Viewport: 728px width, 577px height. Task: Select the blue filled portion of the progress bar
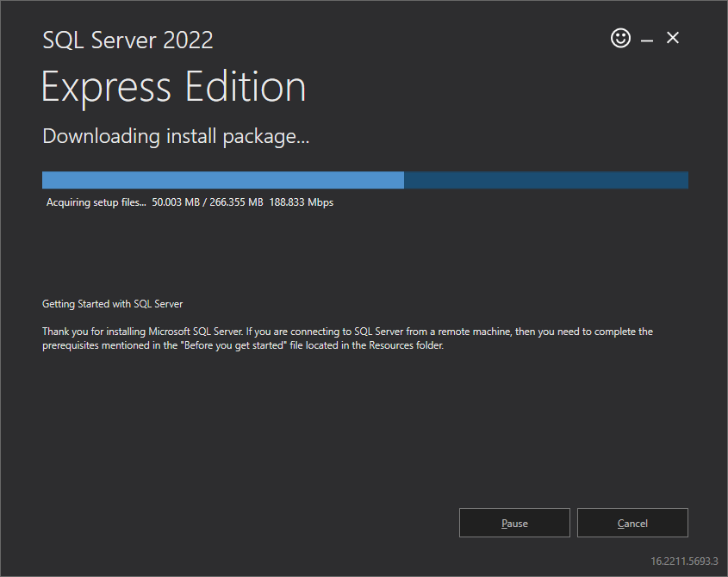pos(222,180)
